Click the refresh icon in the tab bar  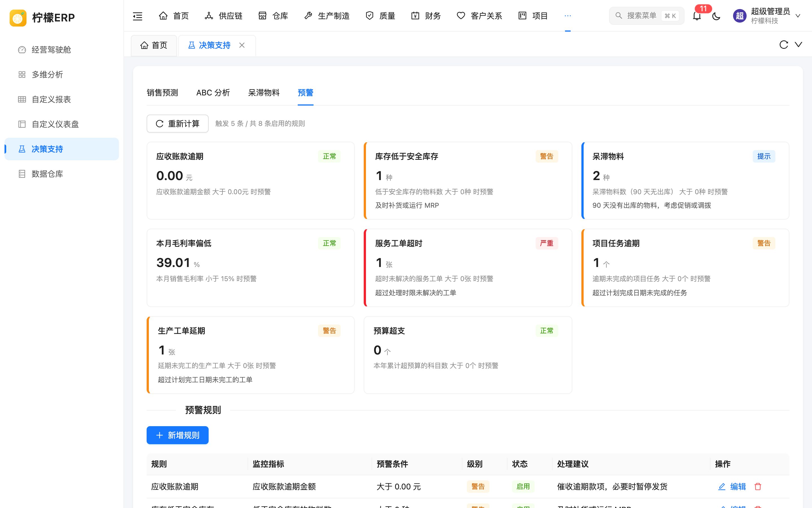[784, 45]
